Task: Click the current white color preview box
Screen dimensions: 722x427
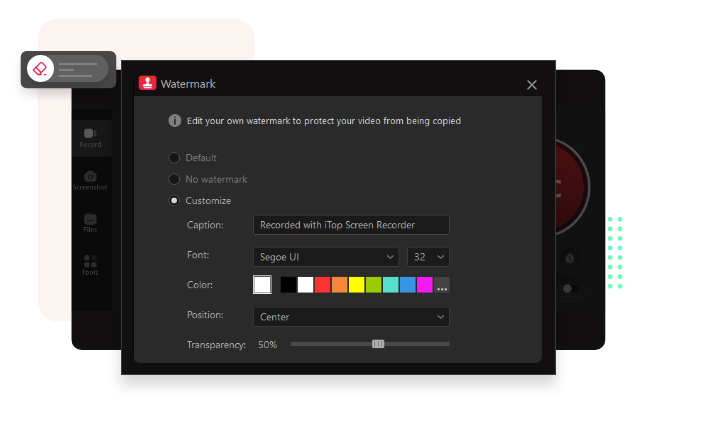Action: click(262, 285)
